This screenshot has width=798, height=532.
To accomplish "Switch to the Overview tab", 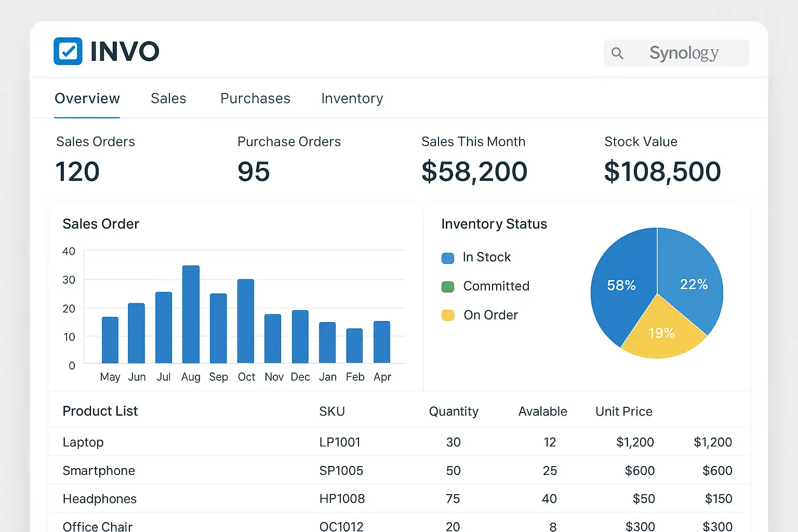I will [x=87, y=99].
